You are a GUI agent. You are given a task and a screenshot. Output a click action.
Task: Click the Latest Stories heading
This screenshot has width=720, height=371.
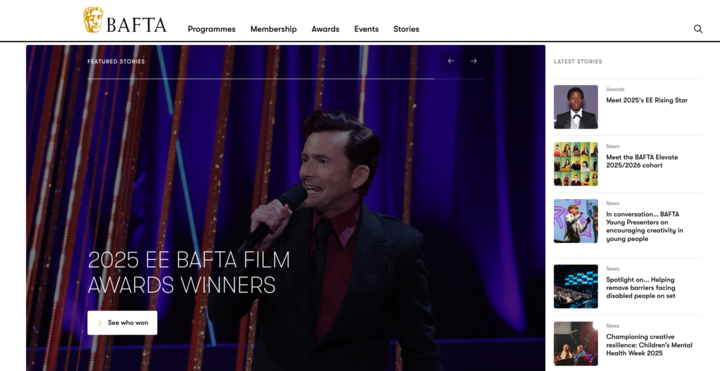coord(578,62)
